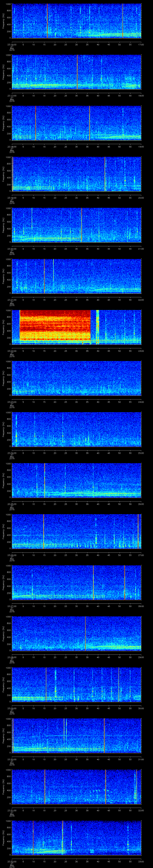Click the line near 34 s in the 23:28:00 panel
This screenshot has height=868, width=153.
click(85, 633)
